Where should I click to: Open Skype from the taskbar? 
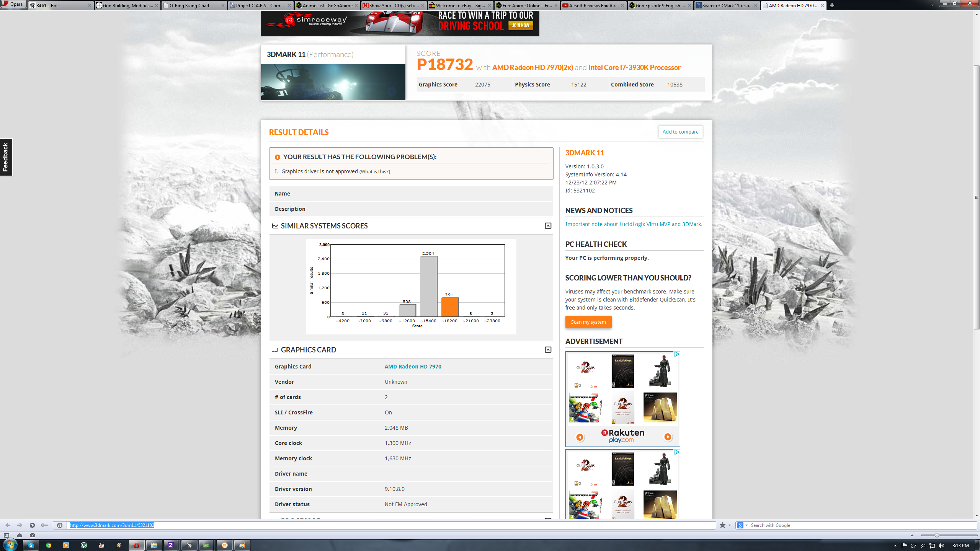[x=31, y=545]
